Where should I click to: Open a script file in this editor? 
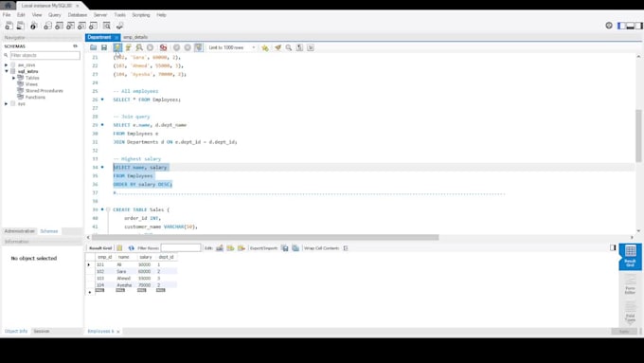(x=93, y=47)
